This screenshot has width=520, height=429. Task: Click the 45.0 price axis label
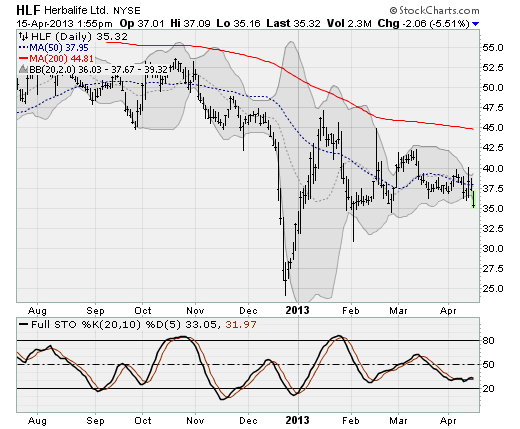pyautogui.click(x=493, y=128)
